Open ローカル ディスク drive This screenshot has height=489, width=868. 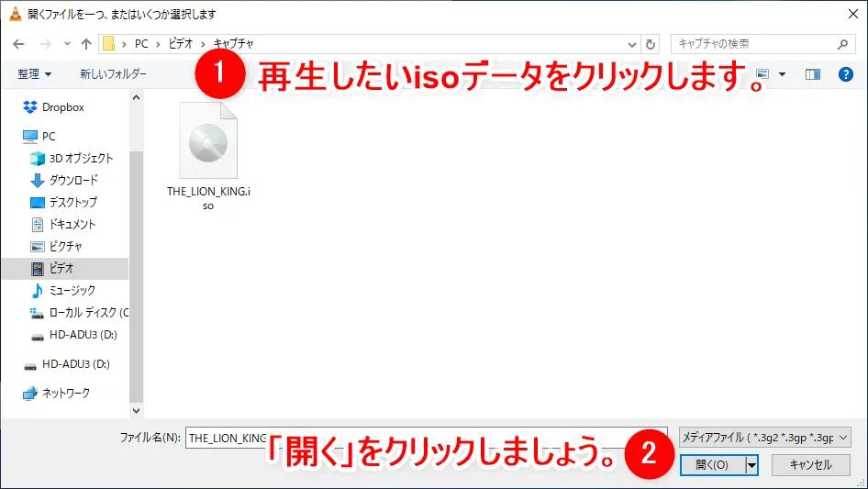(79, 312)
